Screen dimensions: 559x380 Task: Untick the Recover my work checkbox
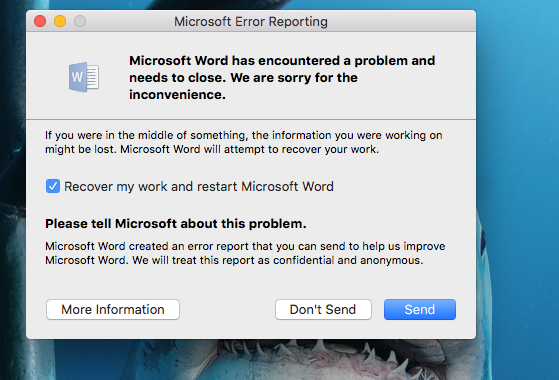pos(53,186)
